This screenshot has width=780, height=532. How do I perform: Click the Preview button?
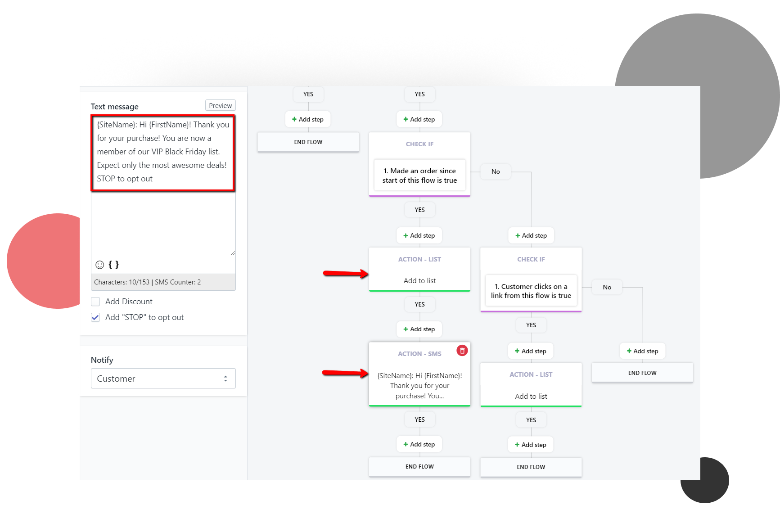220,105
